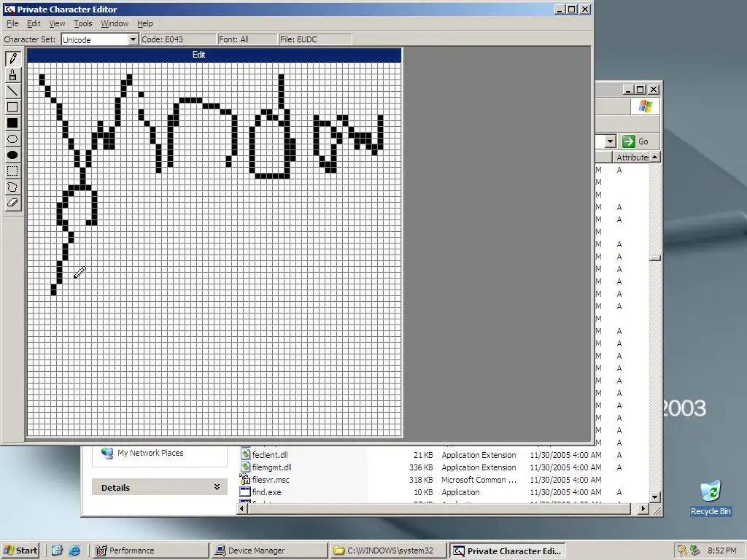
Task: Click the Microsoft Common type cell for filesvr.msc
Action: [x=479, y=480]
